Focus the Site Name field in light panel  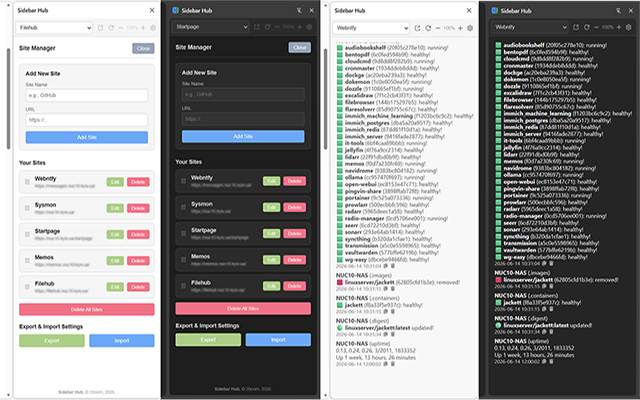pyautogui.click(x=87, y=95)
